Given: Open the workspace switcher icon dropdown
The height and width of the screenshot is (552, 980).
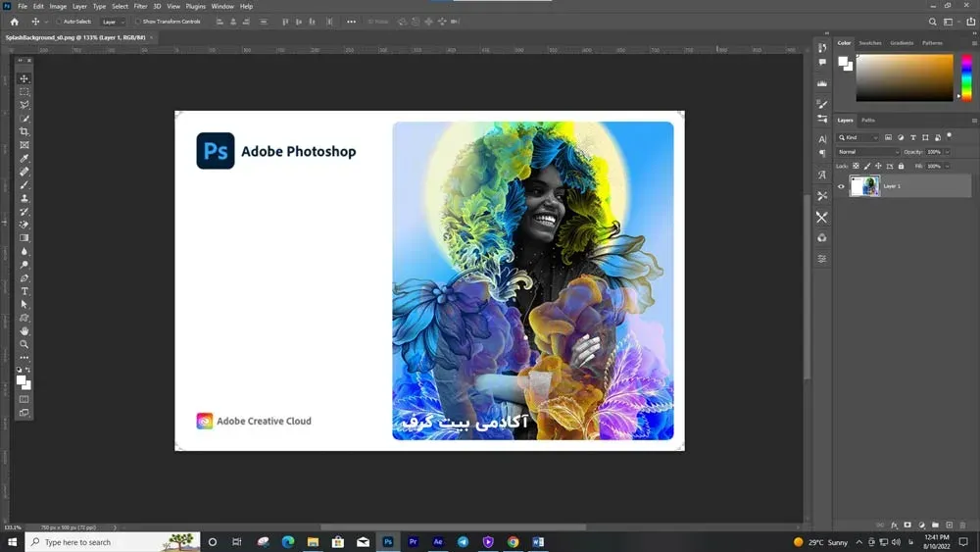Looking at the screenshot, I should (951, 22).
